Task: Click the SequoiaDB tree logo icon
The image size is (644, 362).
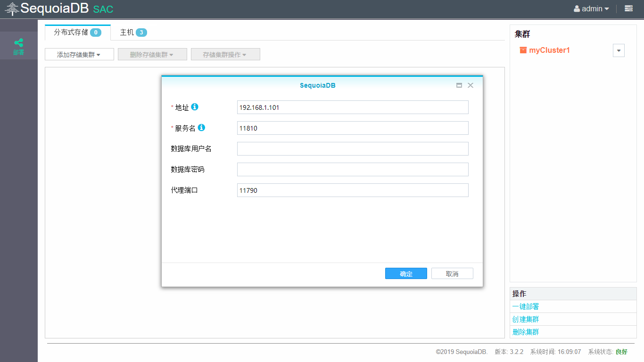Action: tap(12, 8)
